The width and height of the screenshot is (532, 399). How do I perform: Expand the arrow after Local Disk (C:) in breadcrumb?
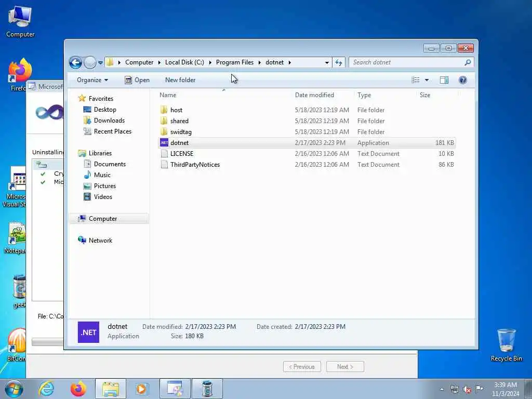coord(210,62)
